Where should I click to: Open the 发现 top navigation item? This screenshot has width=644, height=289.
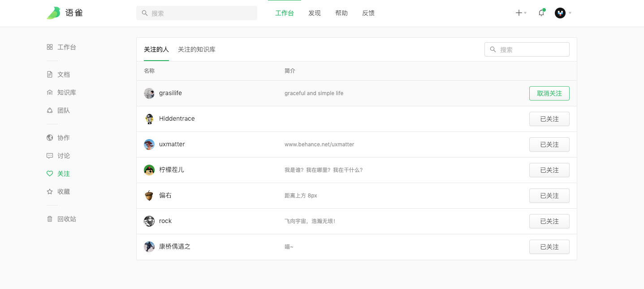[x=315, y=13]
